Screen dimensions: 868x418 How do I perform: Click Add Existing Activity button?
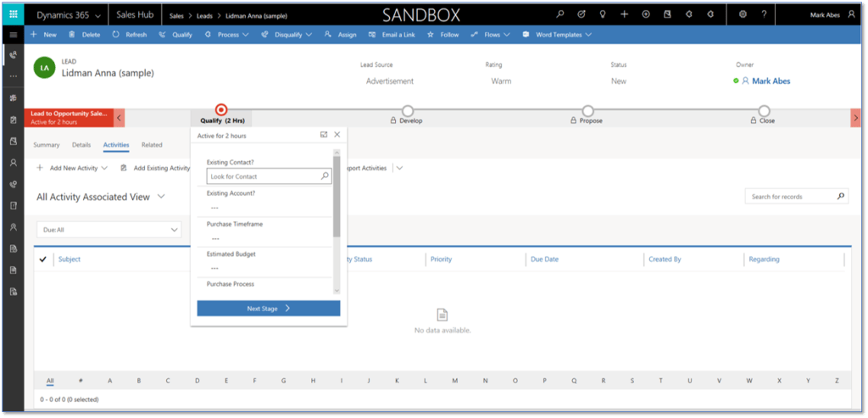coord(156,168)
